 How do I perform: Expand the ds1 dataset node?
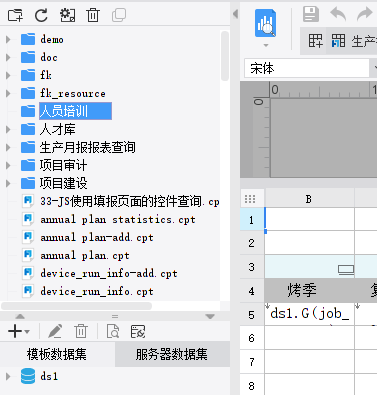pos(8,377)
